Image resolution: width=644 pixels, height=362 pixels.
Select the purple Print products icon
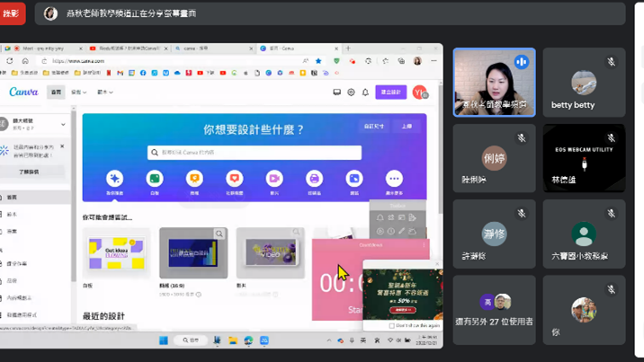[x=314, y=179]
